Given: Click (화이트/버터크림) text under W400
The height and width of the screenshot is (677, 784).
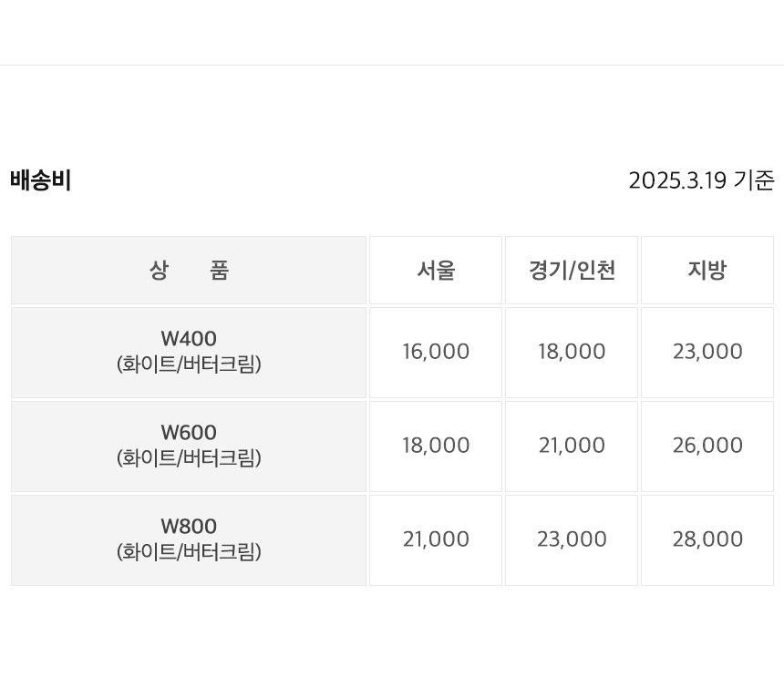Looking at the screenshot, I should [x=189, y=364].
